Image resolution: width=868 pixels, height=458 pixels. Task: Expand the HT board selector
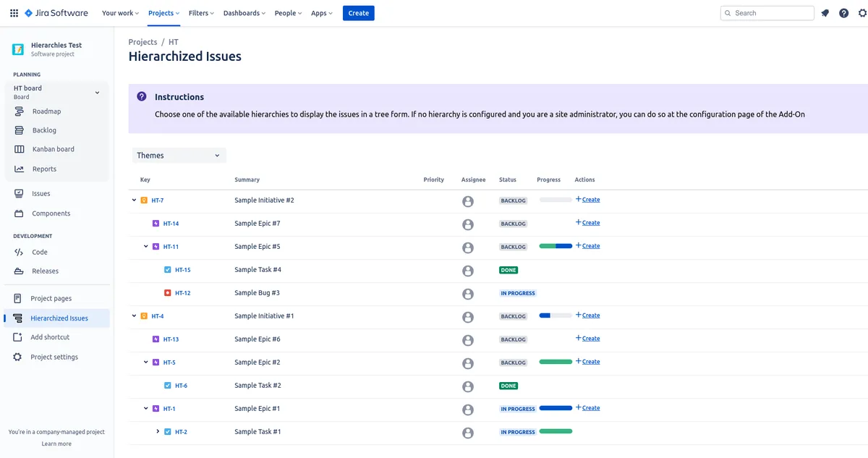click(x=97, y=92)
